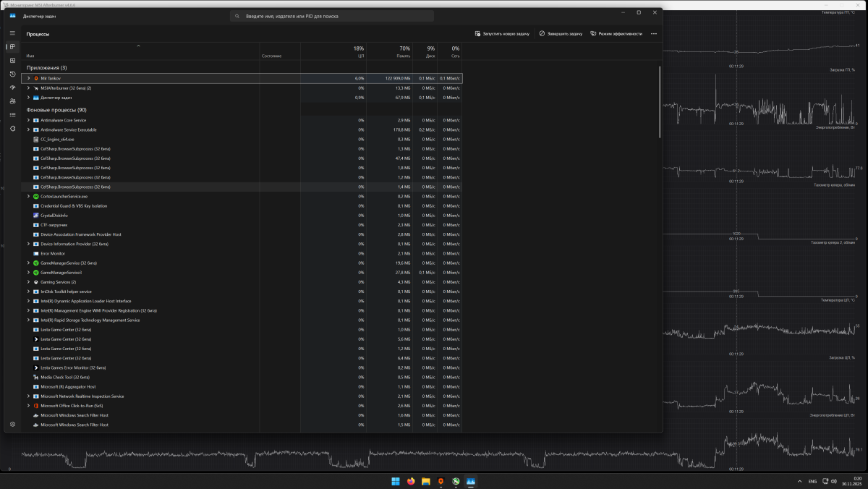Open the Details list sidebar icon

12,114
